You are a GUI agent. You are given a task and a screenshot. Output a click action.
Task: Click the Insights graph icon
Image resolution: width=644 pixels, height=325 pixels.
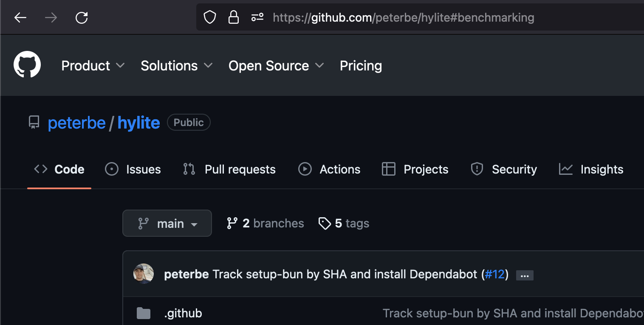coord(565,169)
